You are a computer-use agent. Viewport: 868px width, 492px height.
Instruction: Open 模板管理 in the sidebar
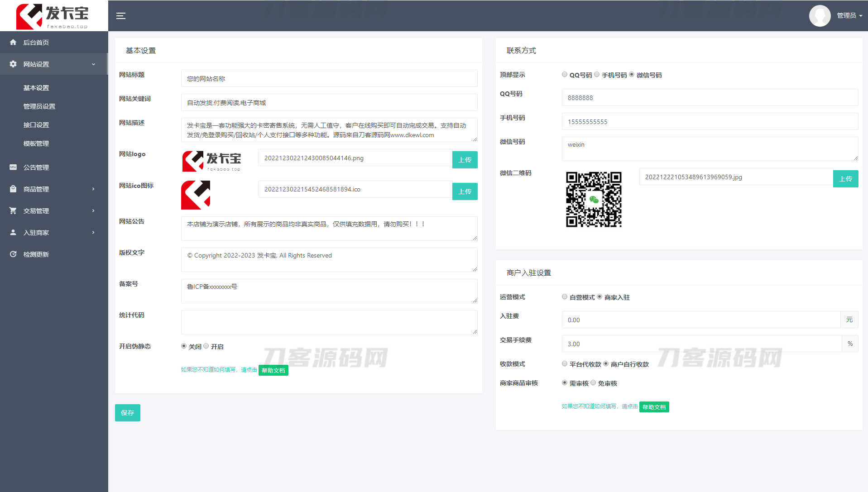(x=36, y=143)
